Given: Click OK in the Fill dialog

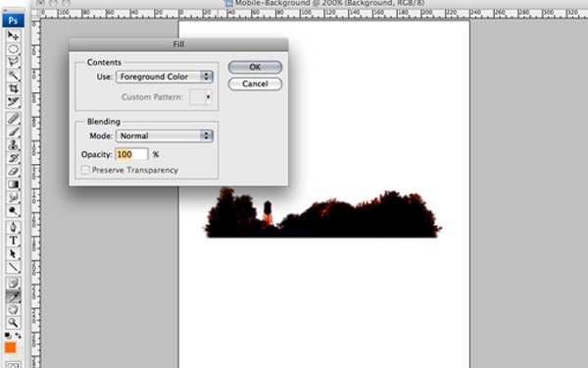Looking at the screenshot, I should [255, 67].
